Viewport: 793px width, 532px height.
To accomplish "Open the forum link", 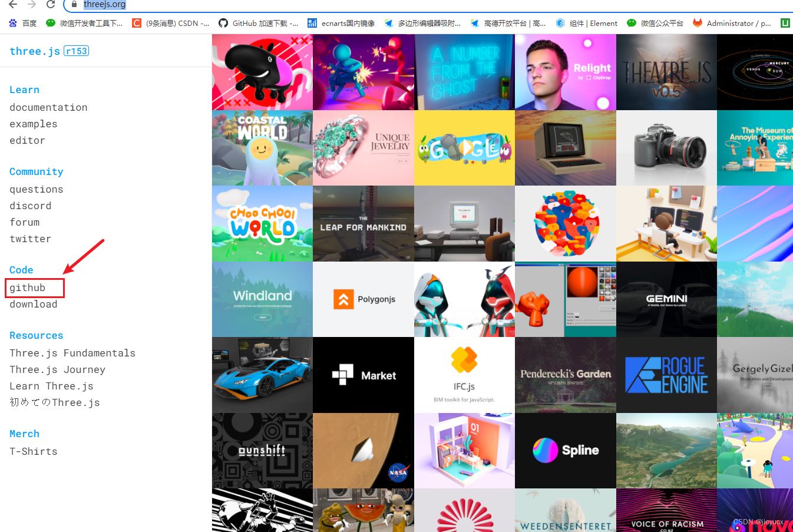I will (24, 222).
